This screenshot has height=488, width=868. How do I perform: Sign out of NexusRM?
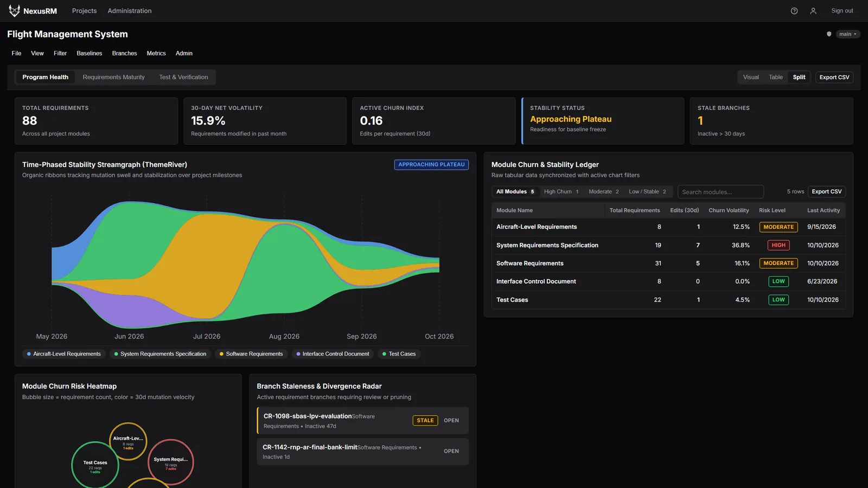(842, 11)
